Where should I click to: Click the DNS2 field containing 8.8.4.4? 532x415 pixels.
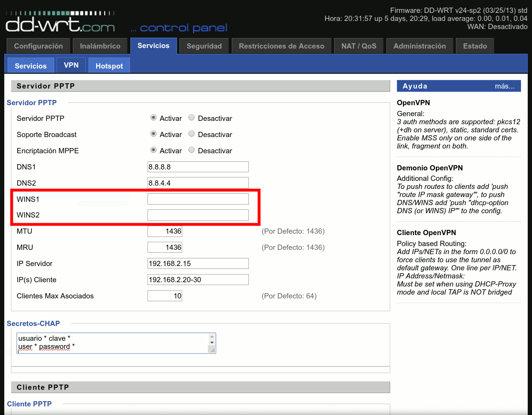[198, 183]
